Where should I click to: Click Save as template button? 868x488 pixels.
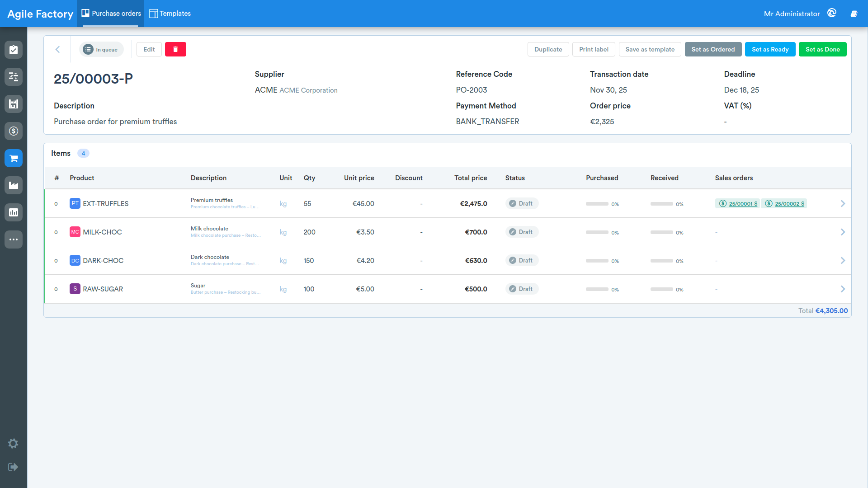coord(650,49)
